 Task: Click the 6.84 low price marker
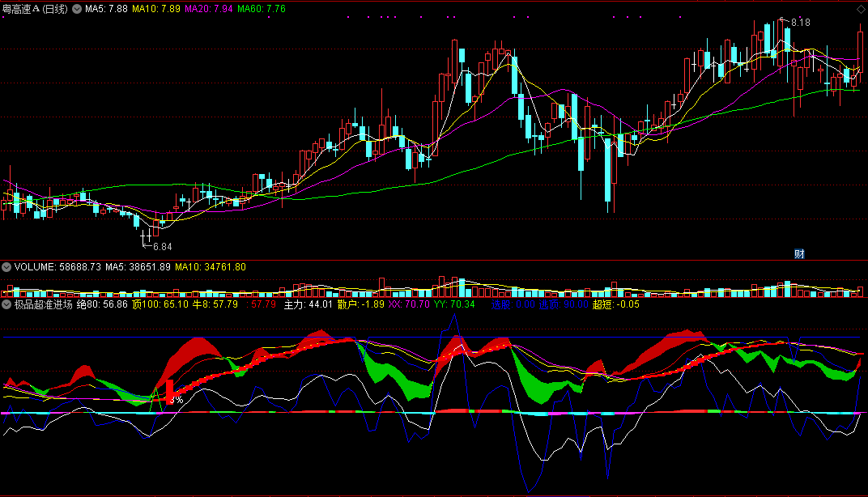point(162,247)
